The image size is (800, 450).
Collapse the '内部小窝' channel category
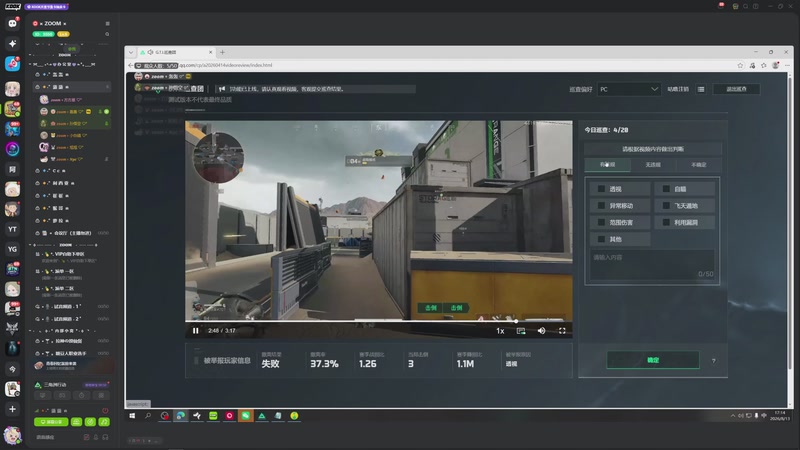tap(30, 331)
